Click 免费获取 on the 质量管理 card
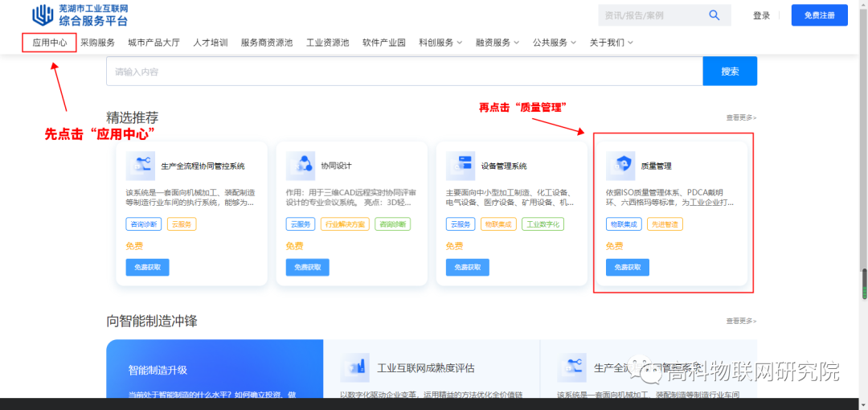Screen dimensions: 868x410 627,267
